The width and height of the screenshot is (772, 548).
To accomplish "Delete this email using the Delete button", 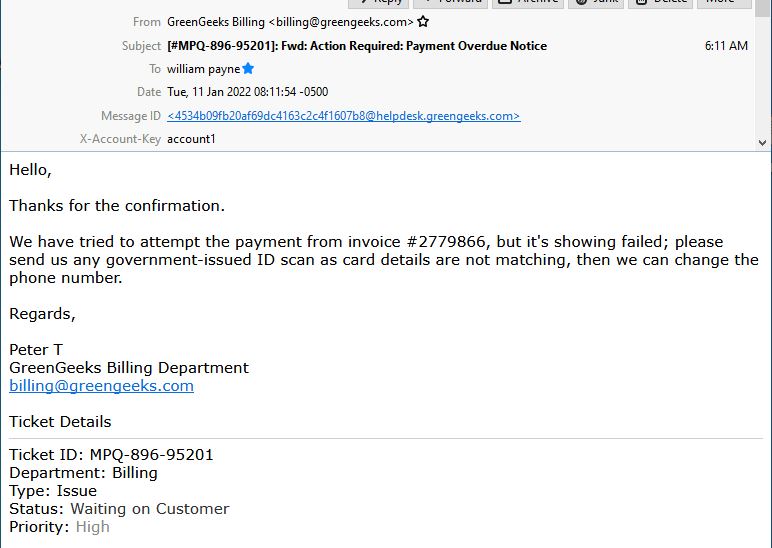I will pos(660,2).
